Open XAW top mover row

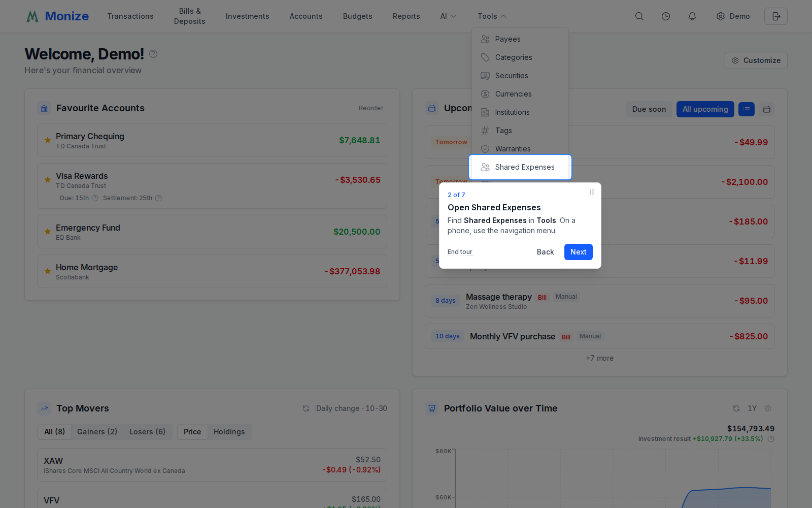point(212,465)
